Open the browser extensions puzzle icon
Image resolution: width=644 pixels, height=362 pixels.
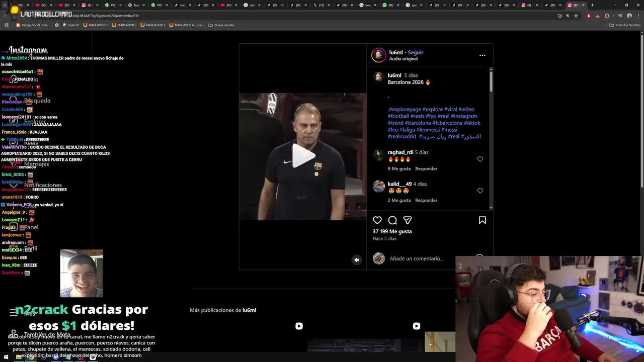pyautogui.click(x=607, y=16)
